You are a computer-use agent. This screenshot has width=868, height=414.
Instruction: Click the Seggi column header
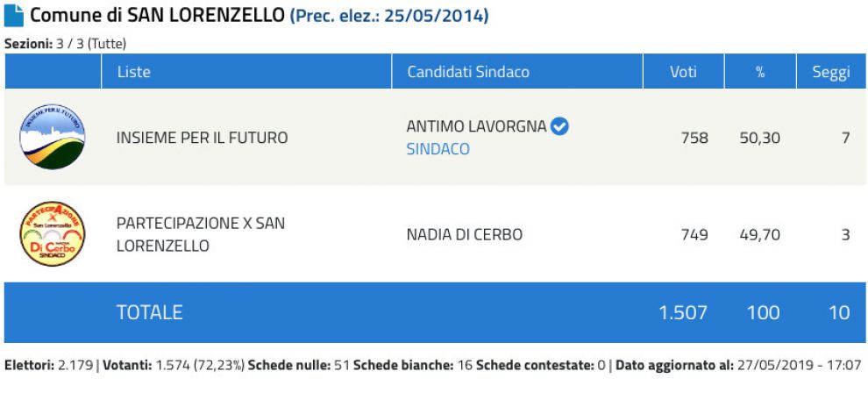coord(830,72)
